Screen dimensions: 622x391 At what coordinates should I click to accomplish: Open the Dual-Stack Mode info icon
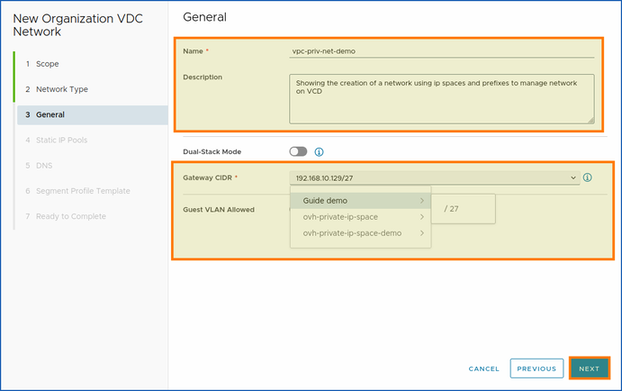[x=319, y=152]
